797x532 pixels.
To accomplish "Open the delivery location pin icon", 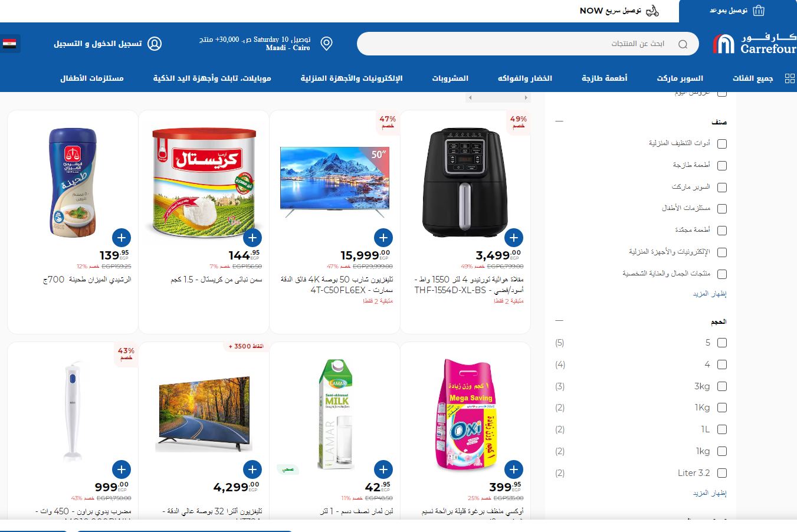I will 326,44.
